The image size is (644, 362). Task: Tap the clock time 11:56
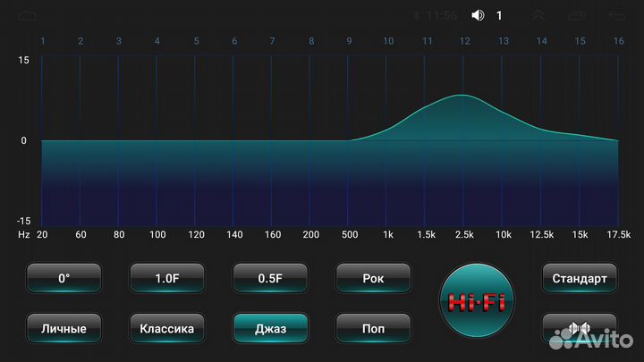click(442, 15)
